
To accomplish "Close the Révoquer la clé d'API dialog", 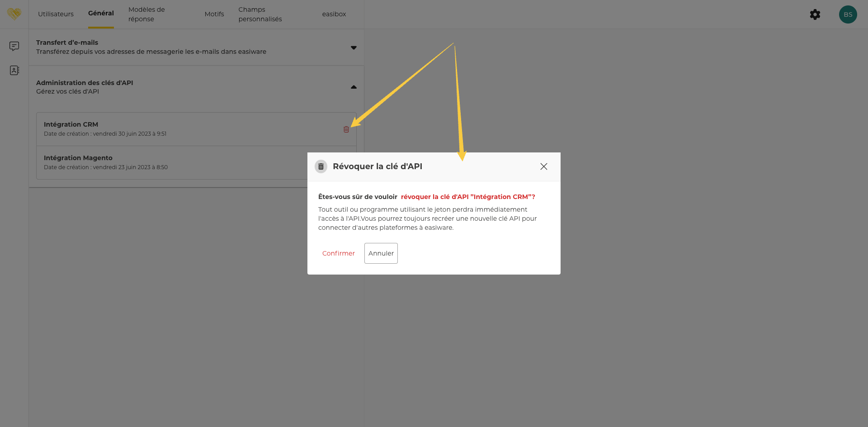I will click(x=543, y=166).
